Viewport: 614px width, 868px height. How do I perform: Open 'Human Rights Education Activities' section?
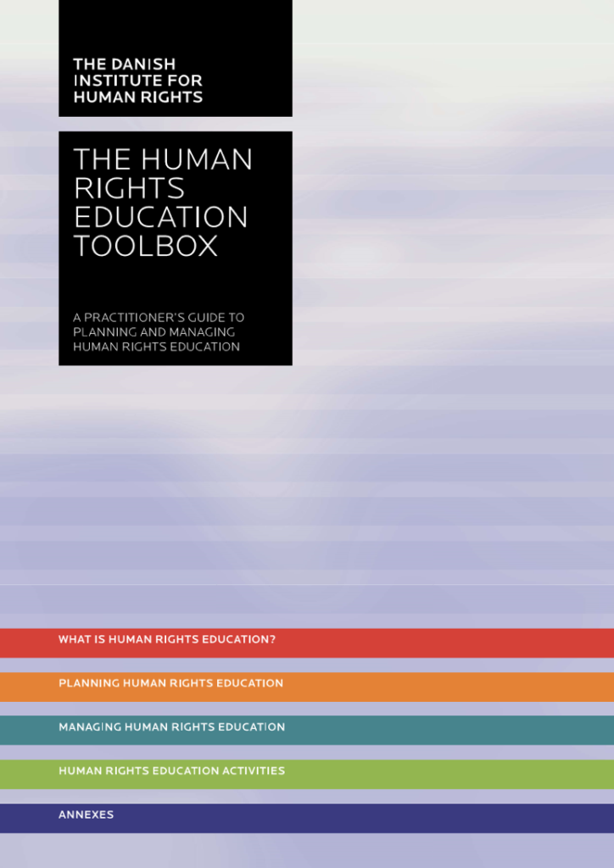tap(307, 774)
